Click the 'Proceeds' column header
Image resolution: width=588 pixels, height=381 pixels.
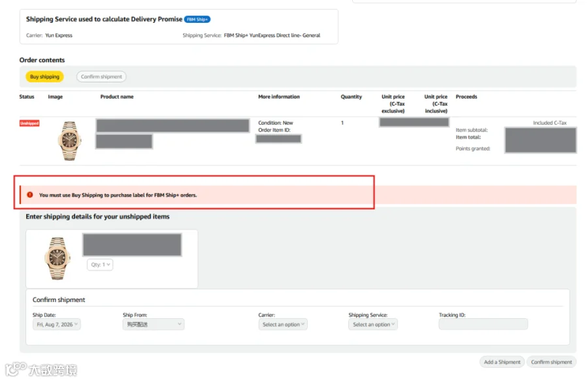click(x=466, y=97)
